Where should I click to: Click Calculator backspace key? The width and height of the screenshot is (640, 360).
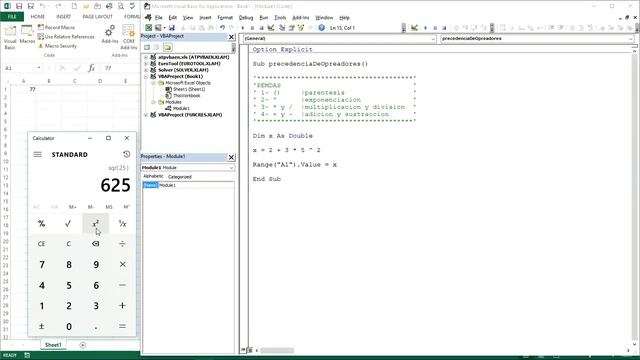tap(96, 244)
